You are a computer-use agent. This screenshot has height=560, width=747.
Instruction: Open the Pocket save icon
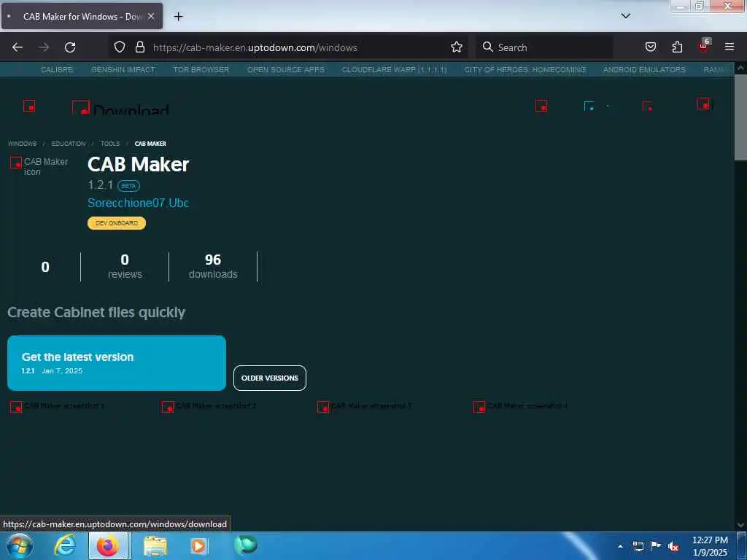point(651,47)
